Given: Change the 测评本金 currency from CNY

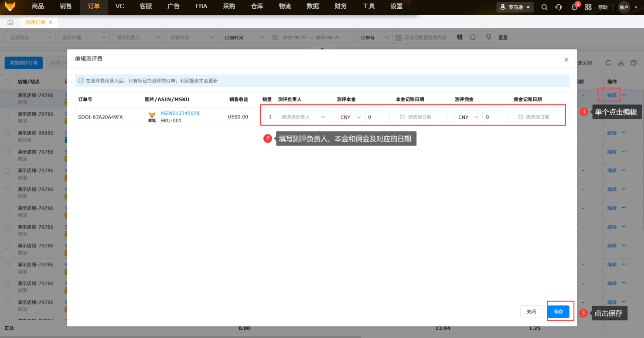Looking at the screenshot, I should click(x=351, y=117).
